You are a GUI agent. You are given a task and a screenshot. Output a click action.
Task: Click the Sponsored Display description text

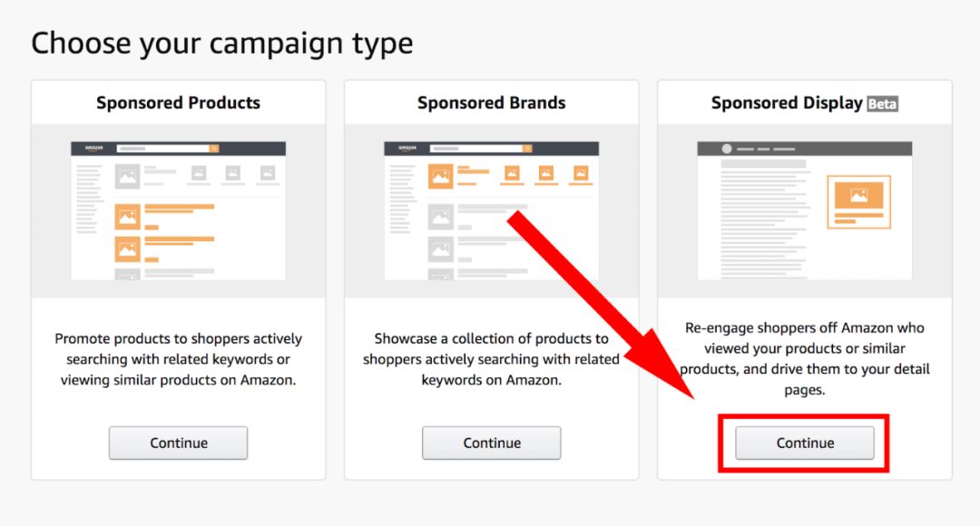tap(804, 358)
